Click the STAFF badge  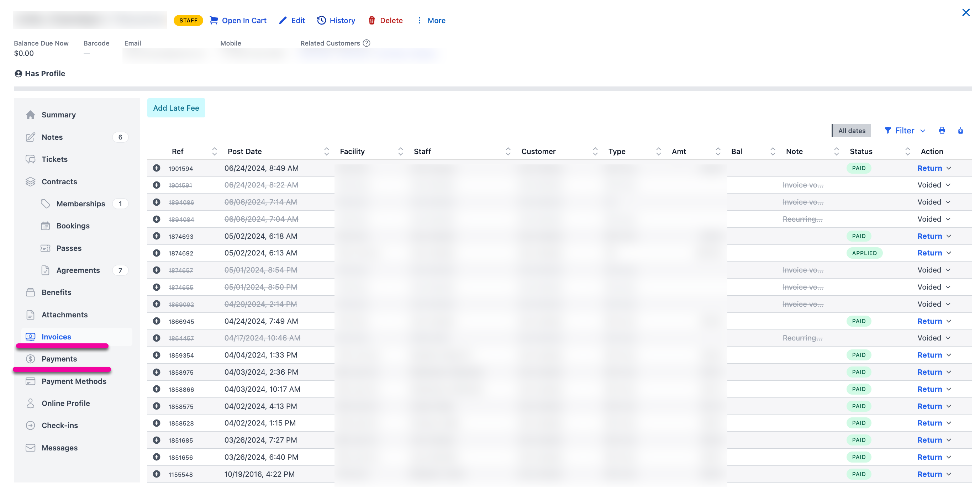188,20
